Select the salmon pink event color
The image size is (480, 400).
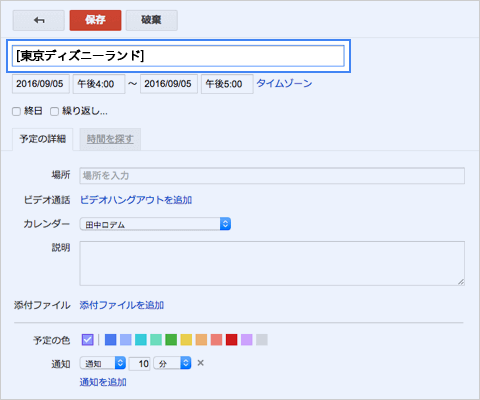pyautogui.click(x=216, y=340)
